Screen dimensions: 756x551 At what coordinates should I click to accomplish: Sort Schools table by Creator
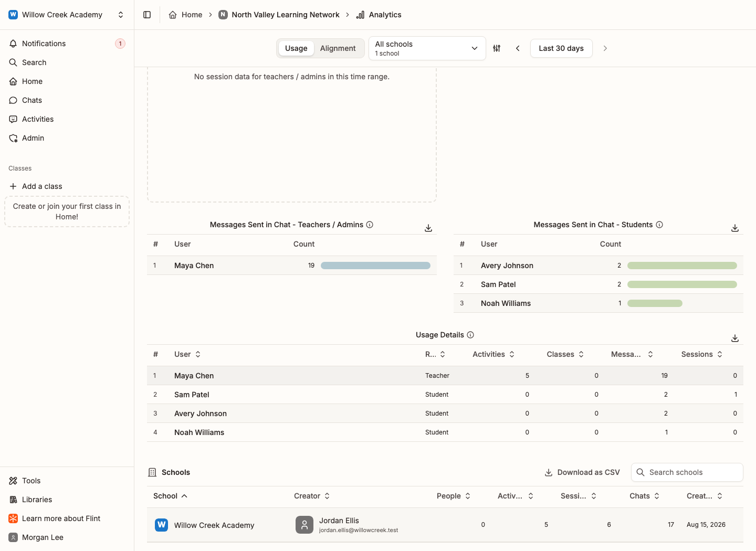point(312,496)
